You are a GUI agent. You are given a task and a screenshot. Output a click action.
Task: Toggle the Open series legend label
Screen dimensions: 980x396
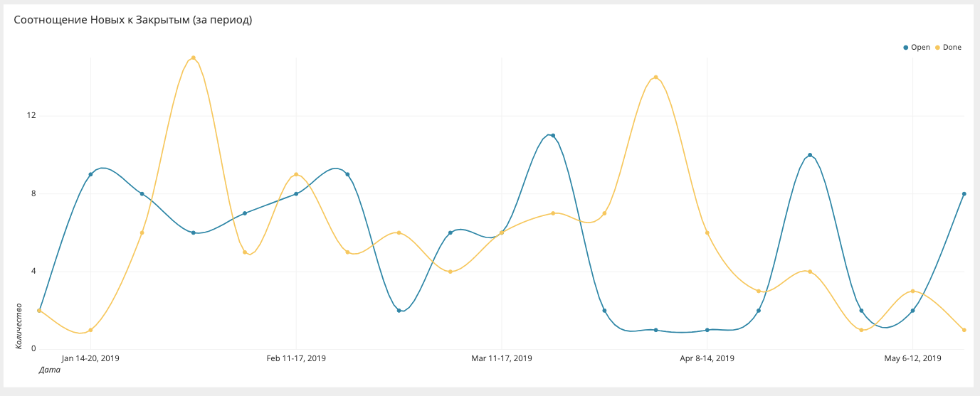920,48
